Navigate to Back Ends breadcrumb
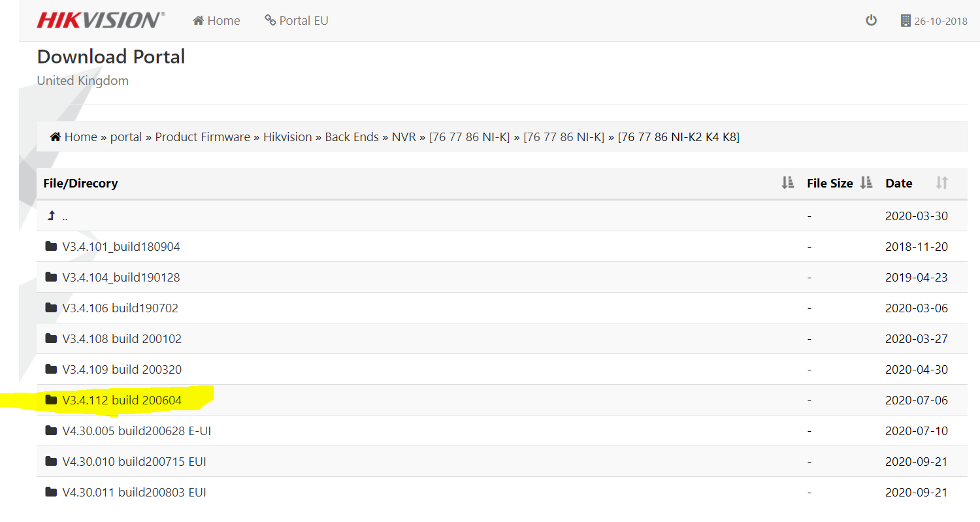The width and height of the screenshot is (980, 522). pos(351,137)
